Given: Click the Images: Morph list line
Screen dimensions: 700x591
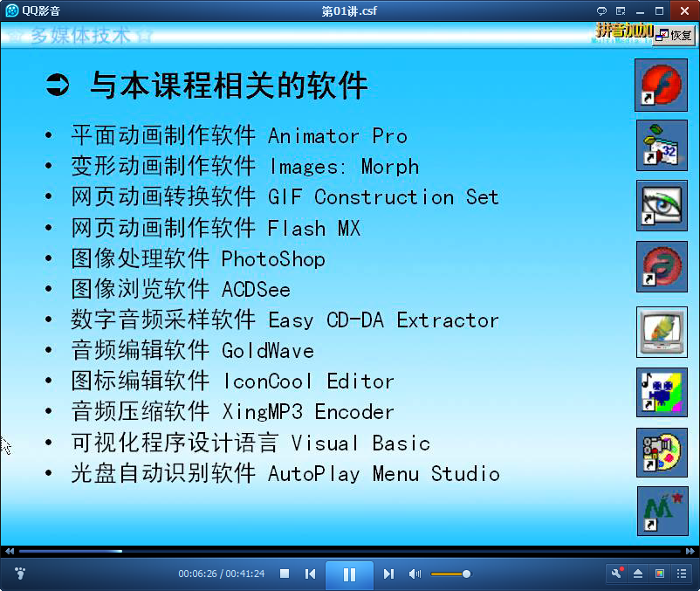Looking at the screenshot, I should point(245,166).
